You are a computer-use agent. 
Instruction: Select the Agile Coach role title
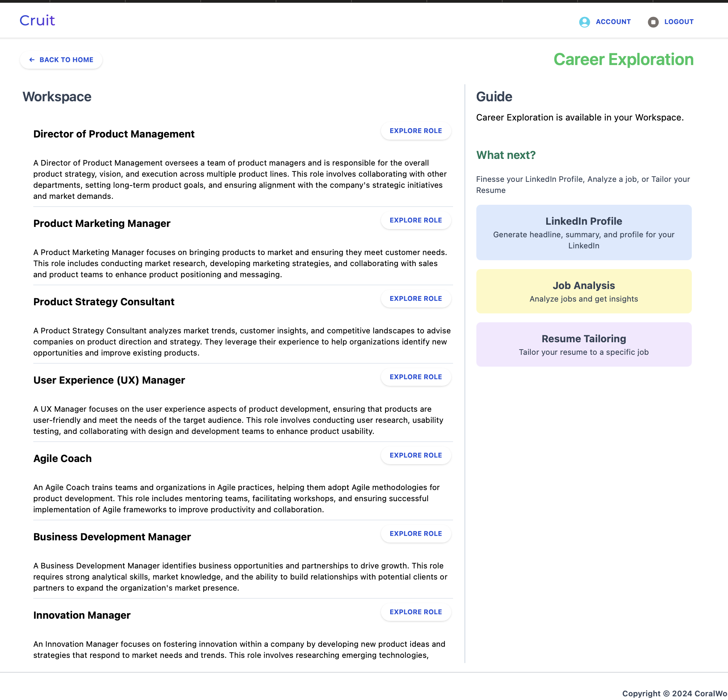62,459
